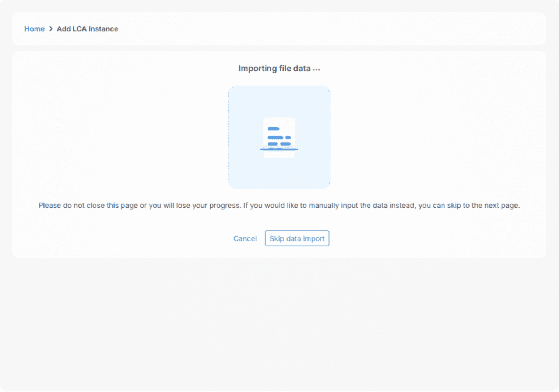Go to the Home breadcrumb link
The width and height of the screenshot is (559, 392).
(x=34, y=29)
